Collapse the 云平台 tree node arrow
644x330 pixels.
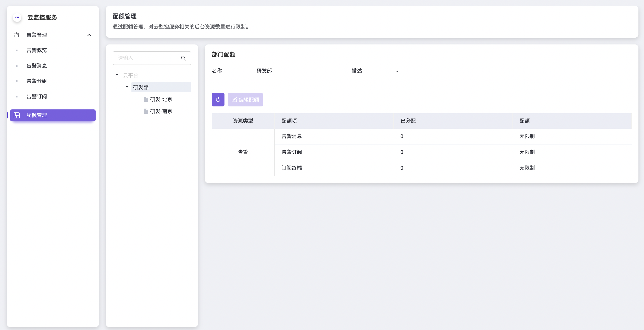coord(117,75)
